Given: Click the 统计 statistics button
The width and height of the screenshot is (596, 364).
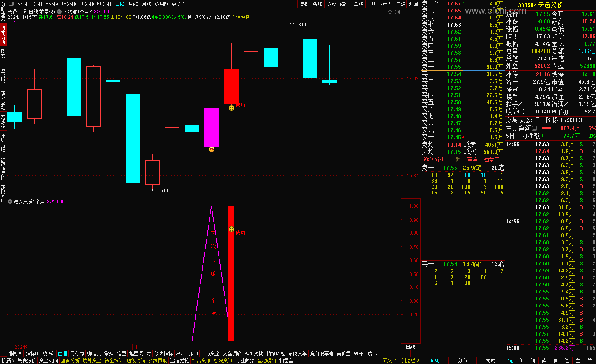Looking at the screenshot, I should (345, 4).
